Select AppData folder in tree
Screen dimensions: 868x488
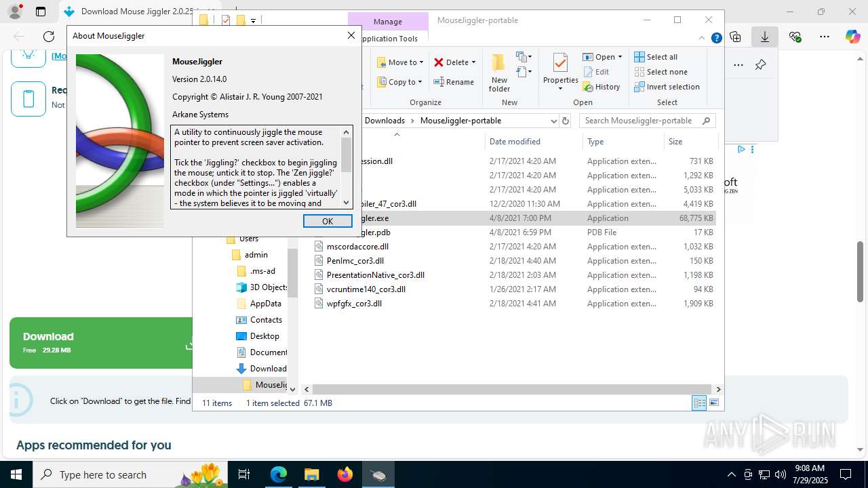265,304
